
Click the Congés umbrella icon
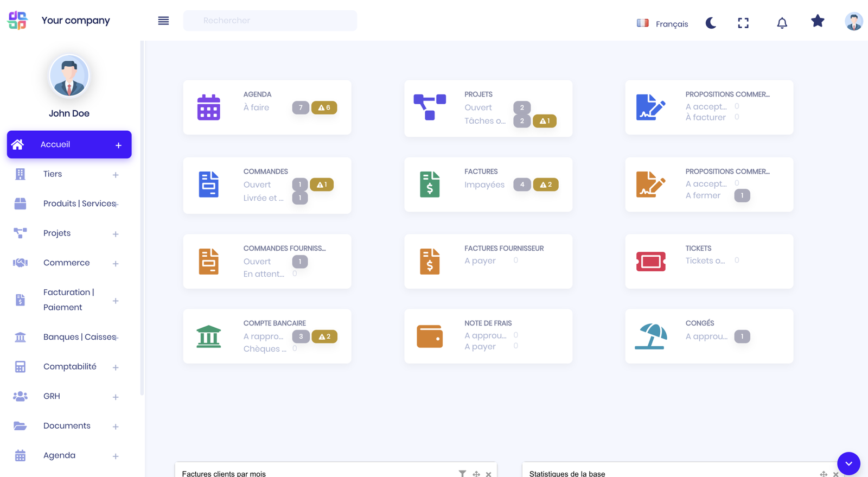pos(650,336)
